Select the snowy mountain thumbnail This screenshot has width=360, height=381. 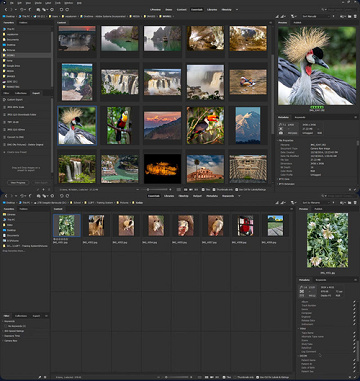click(x=248, y=125)
